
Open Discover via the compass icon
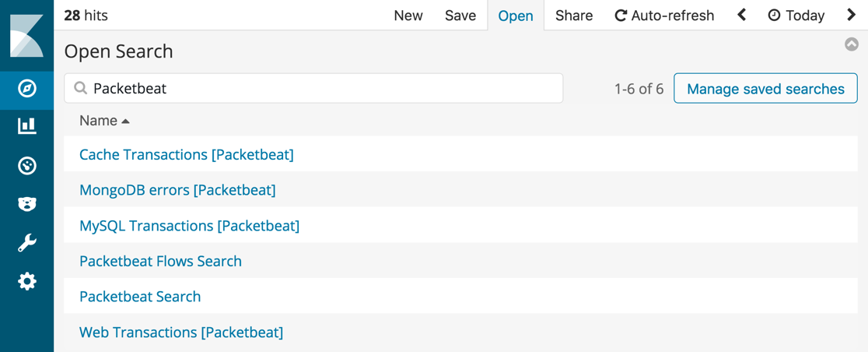26,88
